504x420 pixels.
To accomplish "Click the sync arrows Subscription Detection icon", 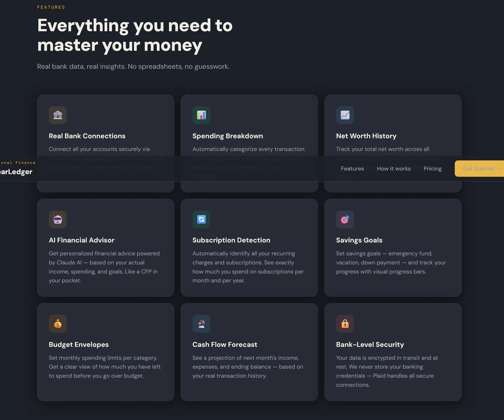I will pos(201,219).
